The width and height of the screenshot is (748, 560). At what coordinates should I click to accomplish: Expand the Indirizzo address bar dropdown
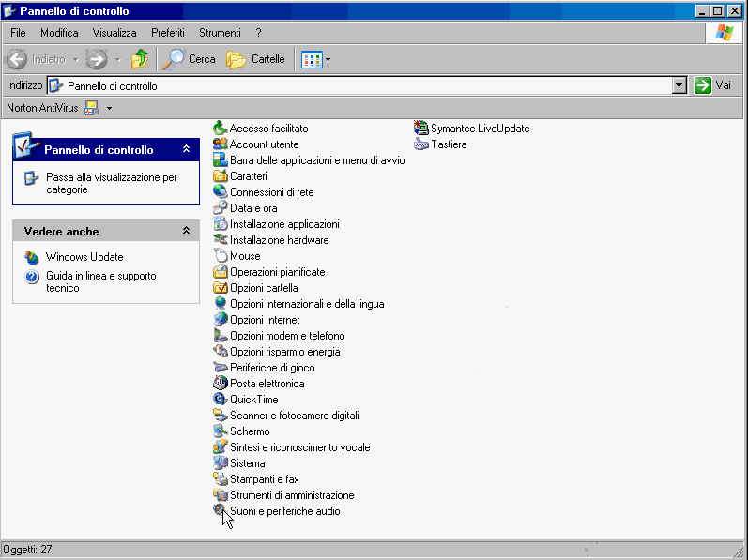(679, 85)
